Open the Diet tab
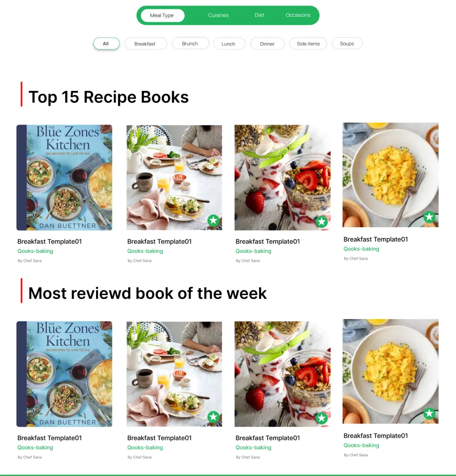 pos(259,15)
